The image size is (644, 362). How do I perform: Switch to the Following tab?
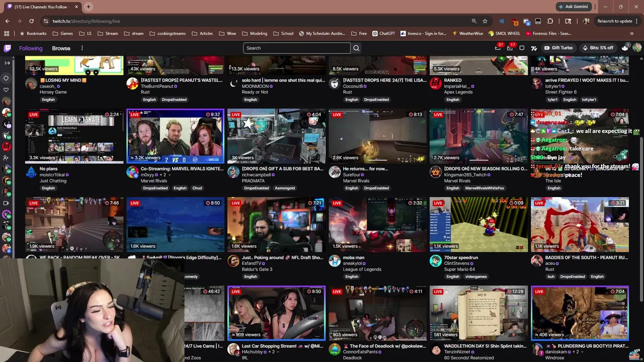[31, 48]
